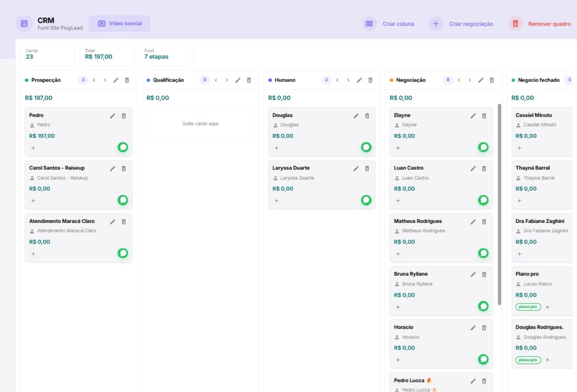Edit the Atendimento Maracá Claro card
577x392 pixels.
[113, 222]
